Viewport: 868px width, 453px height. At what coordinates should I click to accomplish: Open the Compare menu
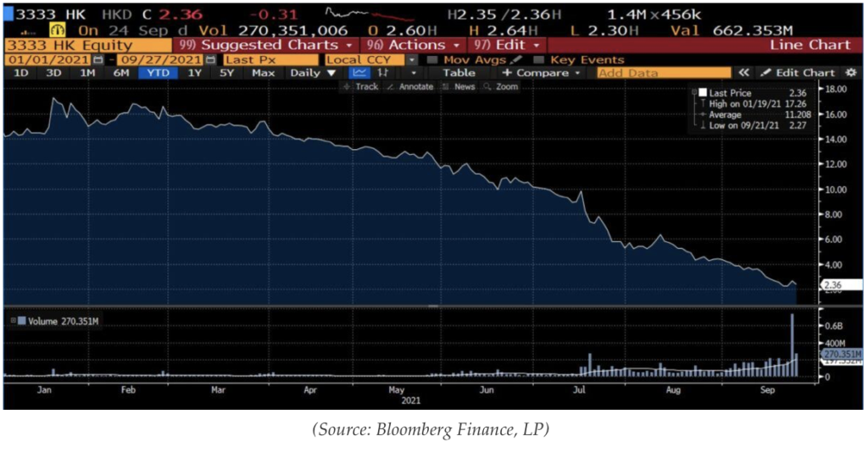point(541,73)
